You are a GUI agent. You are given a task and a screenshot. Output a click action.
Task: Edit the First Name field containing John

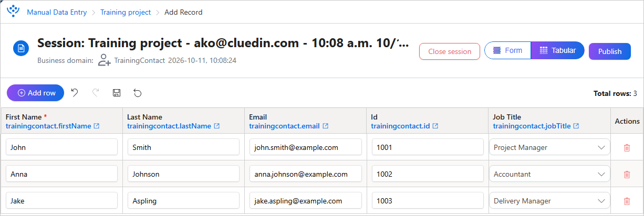pos(61,147)
